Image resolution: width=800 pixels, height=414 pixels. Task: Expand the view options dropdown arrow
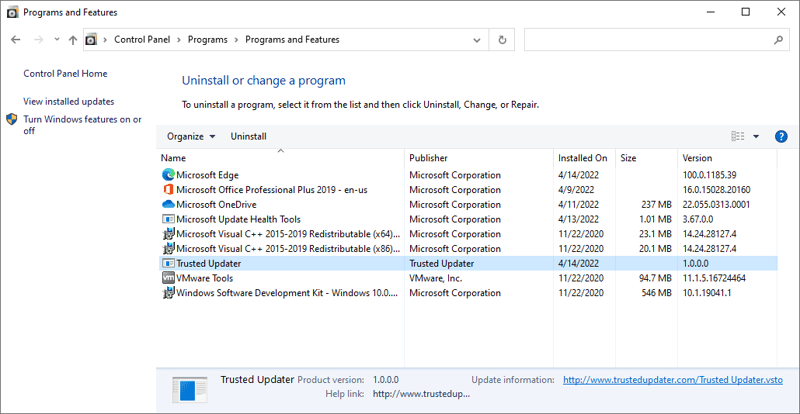click(x=756, y=136)
